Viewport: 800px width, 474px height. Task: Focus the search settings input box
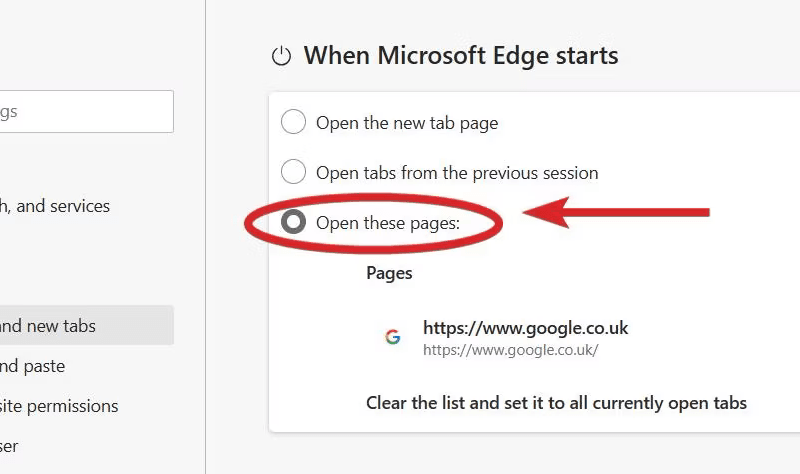[x=87, y=112]
